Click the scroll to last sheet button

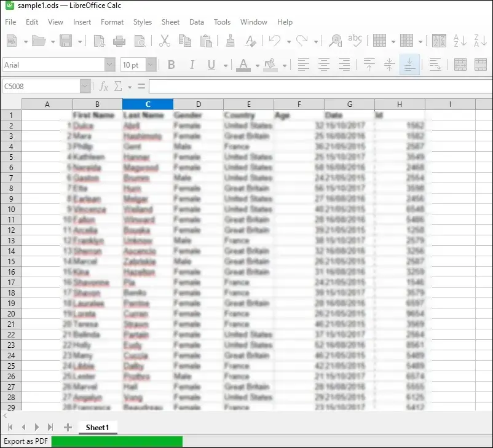point(50,427)
